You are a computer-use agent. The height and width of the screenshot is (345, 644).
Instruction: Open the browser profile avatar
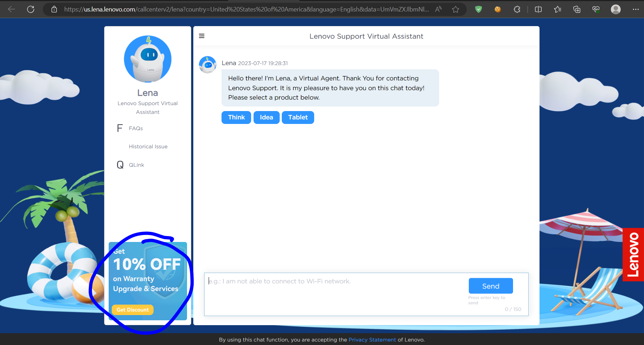click(x=615, y=9)
